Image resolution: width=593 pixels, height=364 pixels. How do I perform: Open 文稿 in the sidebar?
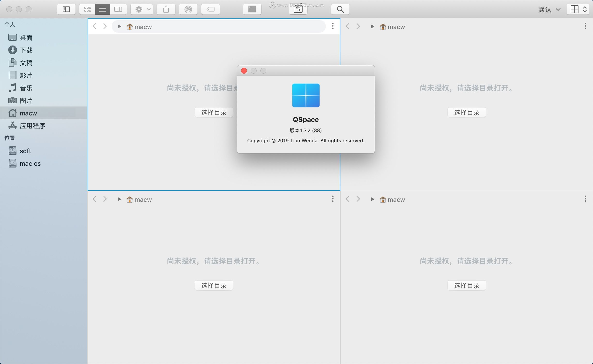click(44, 63)
